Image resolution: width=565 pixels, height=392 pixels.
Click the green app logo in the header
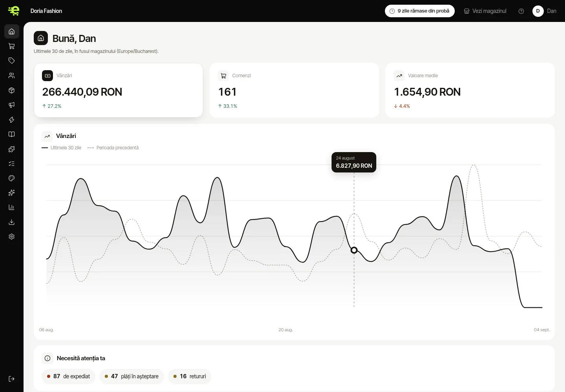[14, 11]
